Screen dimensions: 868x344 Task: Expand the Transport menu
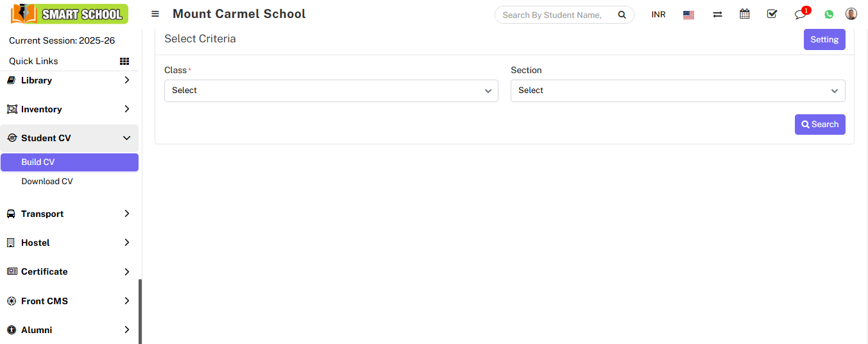69,214
